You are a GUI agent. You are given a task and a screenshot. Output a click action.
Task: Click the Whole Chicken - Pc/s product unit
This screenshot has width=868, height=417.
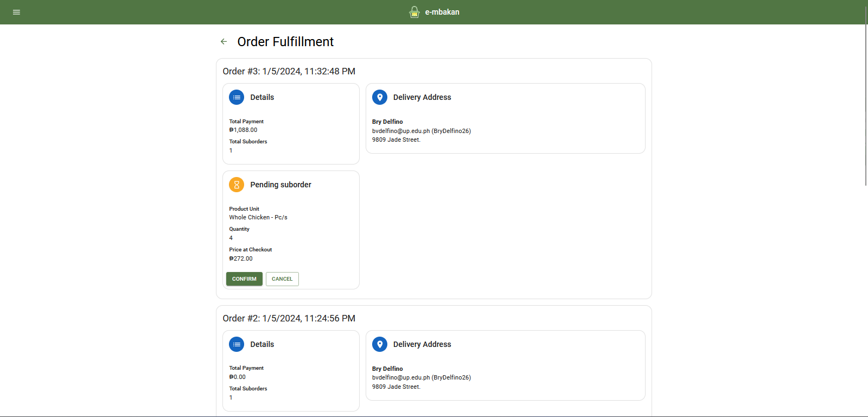(258, 217)
